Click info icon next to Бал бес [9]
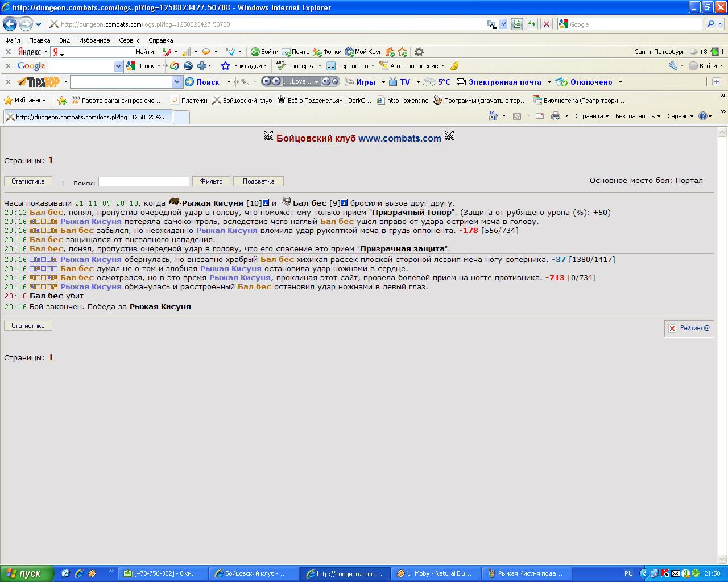This screenshot has width=728, height=582. click(344, 202)
